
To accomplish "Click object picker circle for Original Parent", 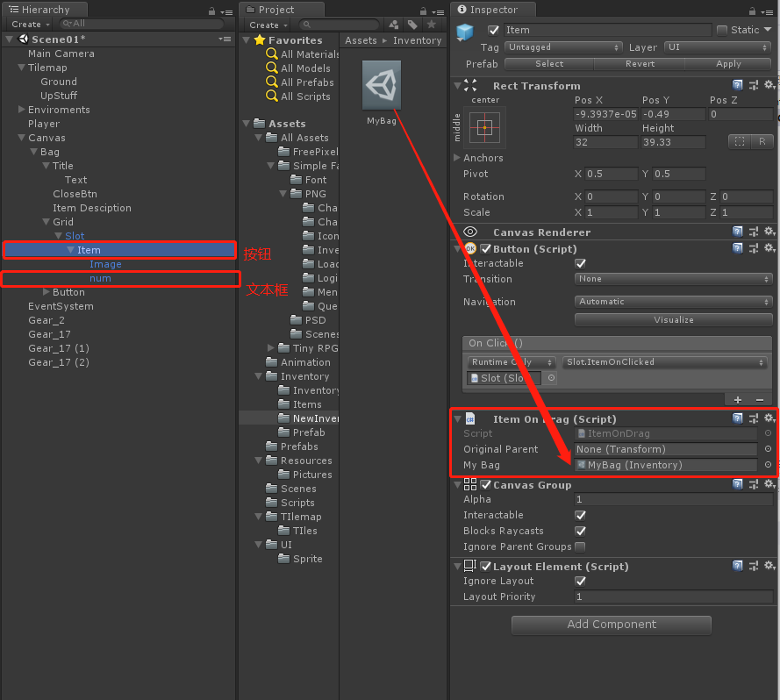I will point(768,449).
